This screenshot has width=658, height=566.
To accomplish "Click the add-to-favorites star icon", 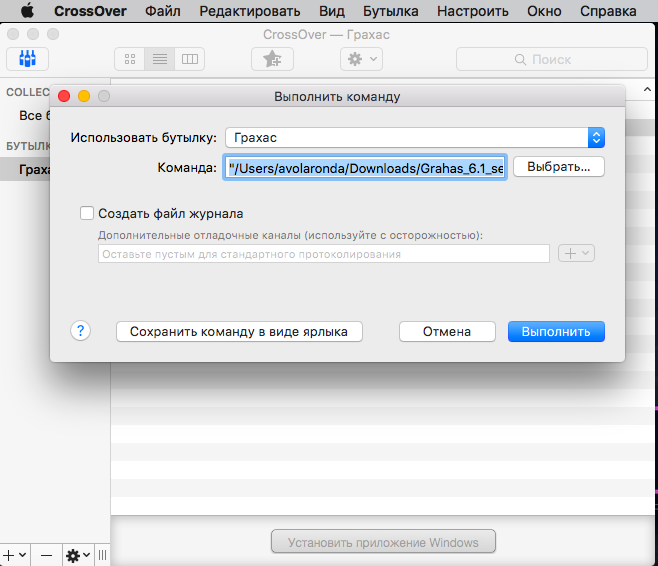I will coord(272,59).
